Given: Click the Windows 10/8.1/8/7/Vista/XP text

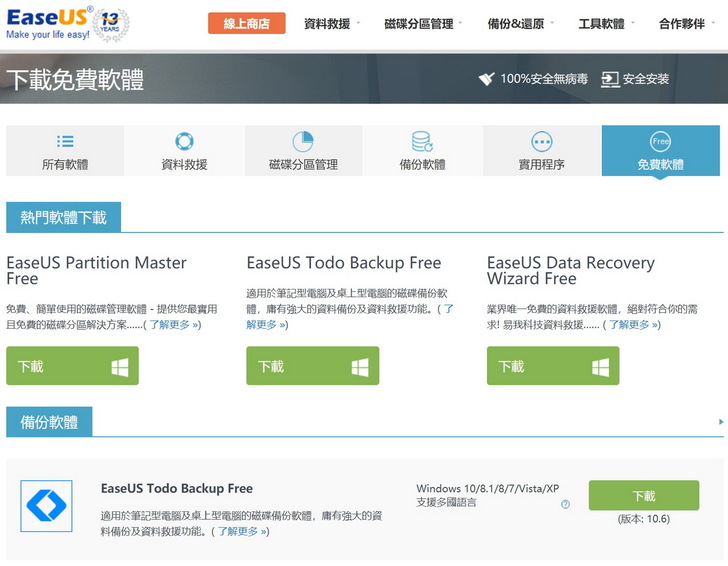Looking at the screenshot, I should tap(488, 488).
